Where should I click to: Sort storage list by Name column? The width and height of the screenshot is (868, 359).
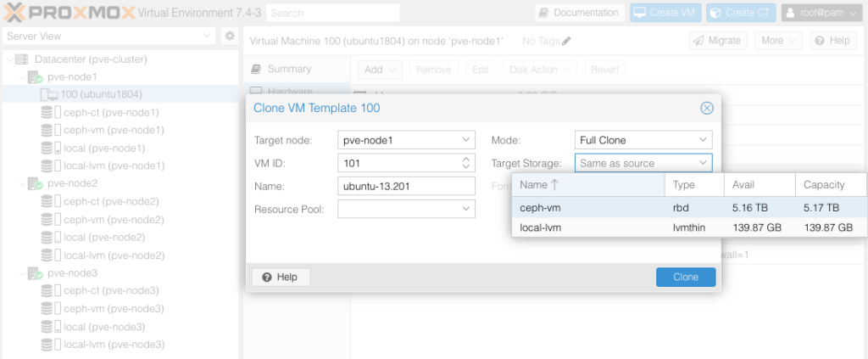(588, 185)
